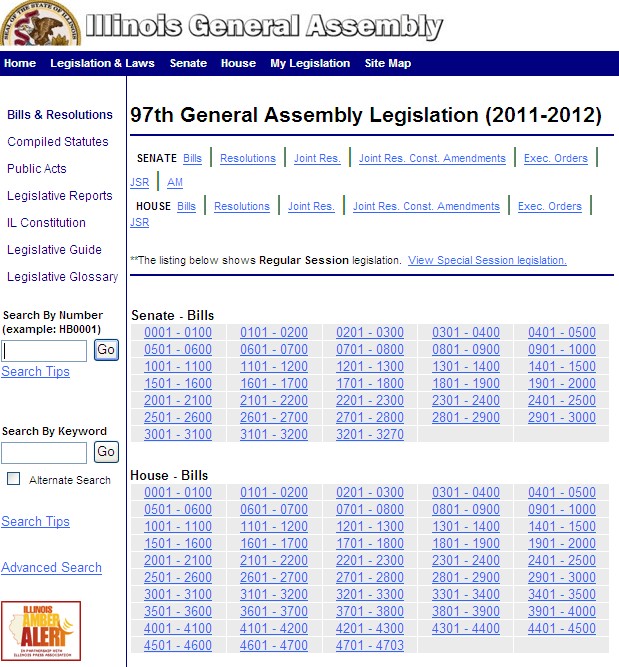Click Go button for Search By Keyword
The height and width of the screenshot is (667, 619).
click(106, 452)
